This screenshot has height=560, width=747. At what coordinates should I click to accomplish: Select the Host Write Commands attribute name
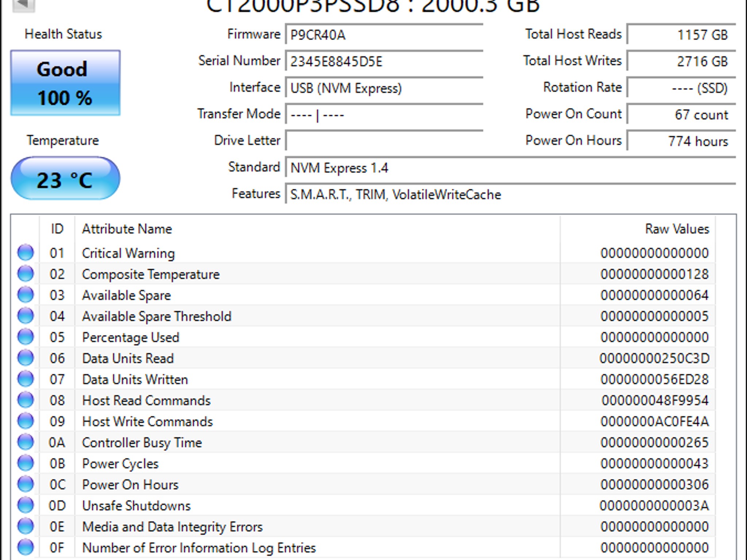147,421
